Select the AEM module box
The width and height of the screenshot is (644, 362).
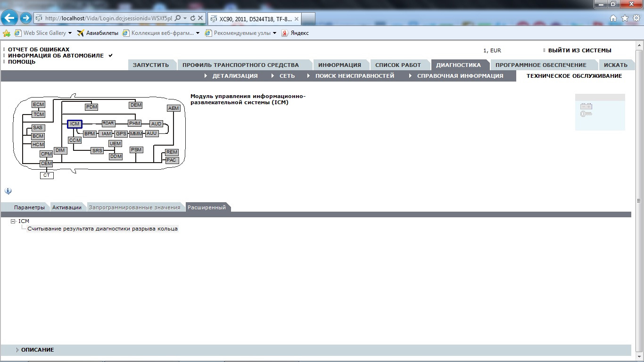click(x=173, y=108)
